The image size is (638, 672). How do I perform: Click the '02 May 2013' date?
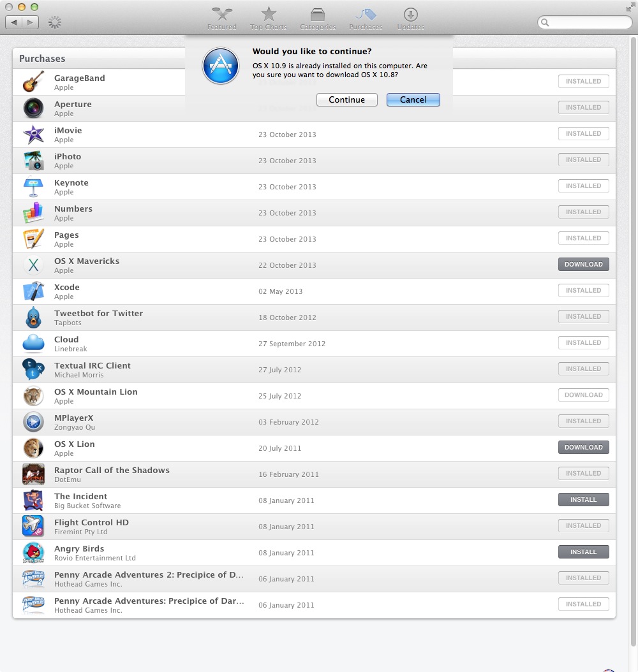[x=281, y=291]
